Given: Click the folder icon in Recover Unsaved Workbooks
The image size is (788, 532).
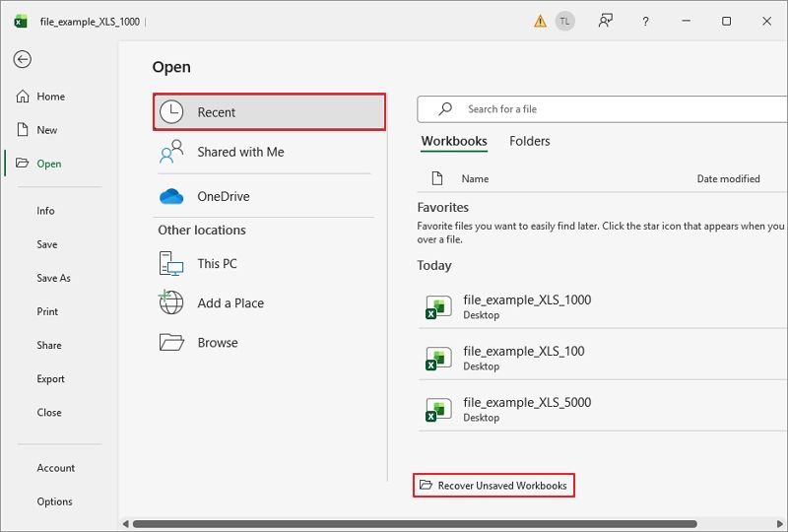Looking at the screenshot, I should [426, 485].
